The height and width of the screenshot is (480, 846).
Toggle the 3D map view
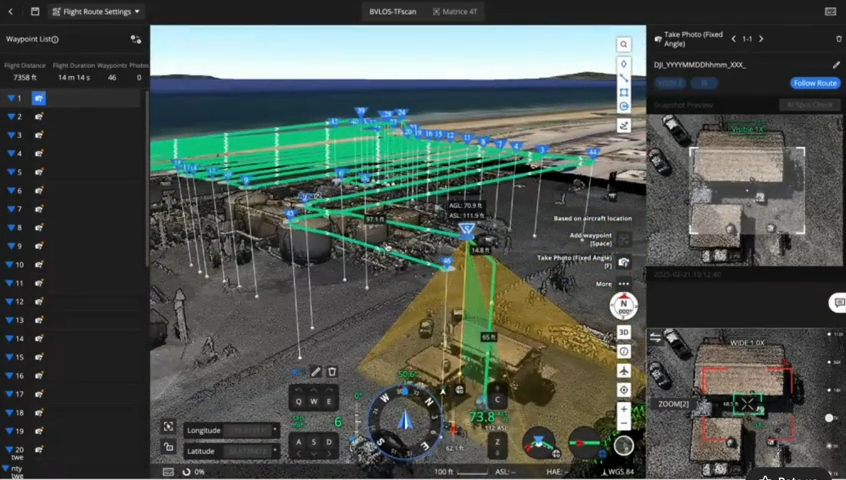(624, 332)
